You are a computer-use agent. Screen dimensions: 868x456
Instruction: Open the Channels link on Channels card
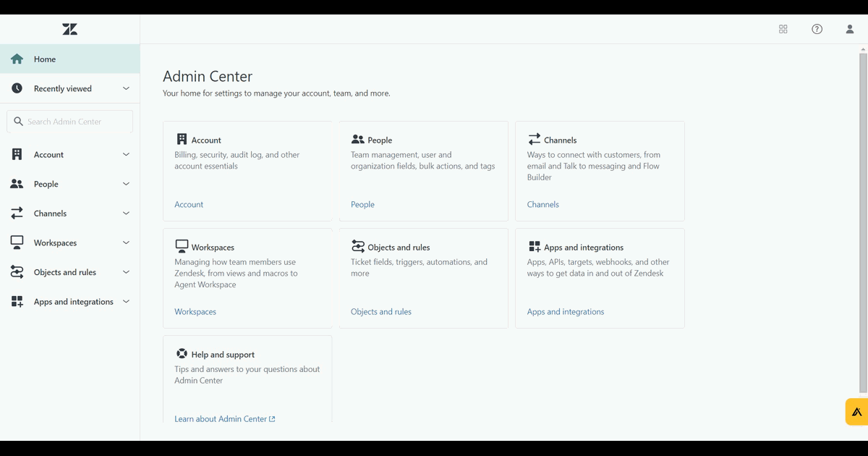[x=543, y=205]
